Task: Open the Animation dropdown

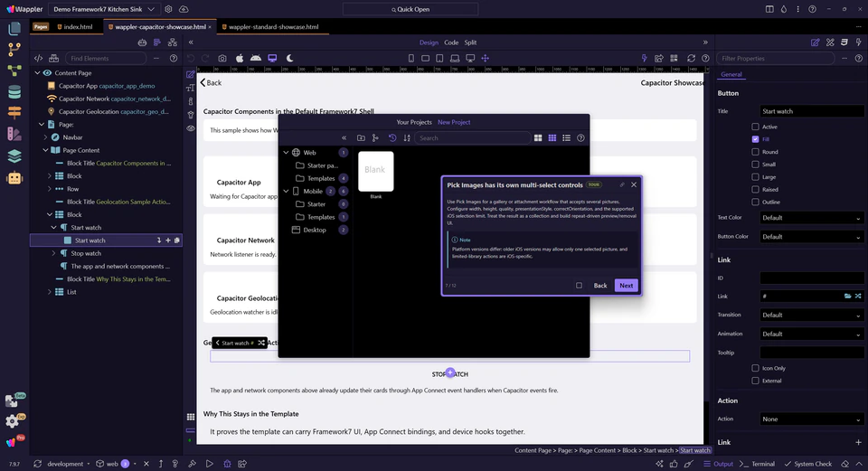Action: [x=811, y=334]
